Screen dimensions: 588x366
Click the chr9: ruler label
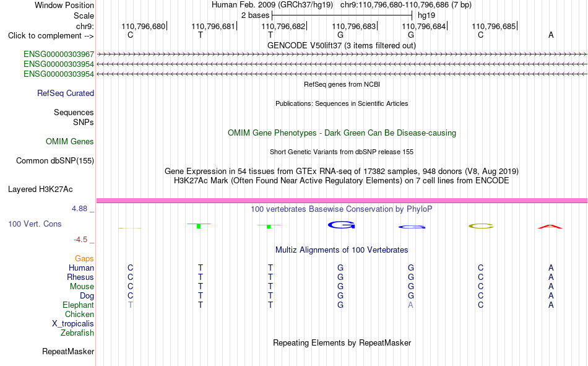[x=85, y=26]
